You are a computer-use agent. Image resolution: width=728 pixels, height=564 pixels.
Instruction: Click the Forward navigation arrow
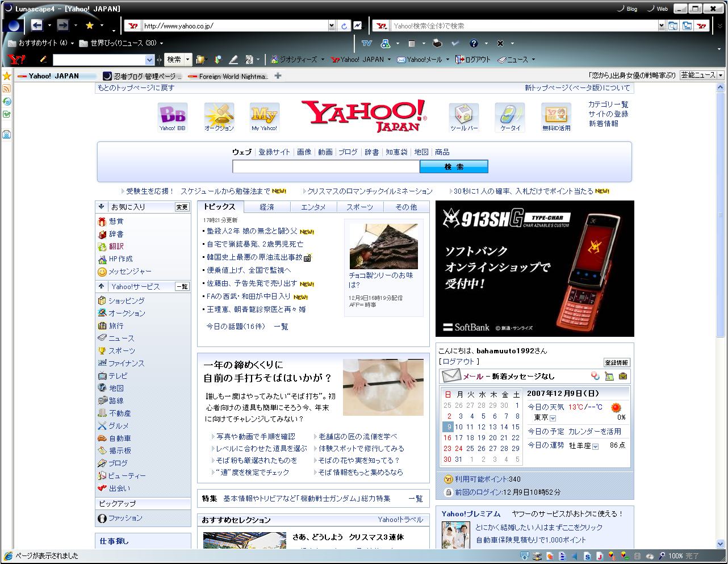tap(62, 25)
